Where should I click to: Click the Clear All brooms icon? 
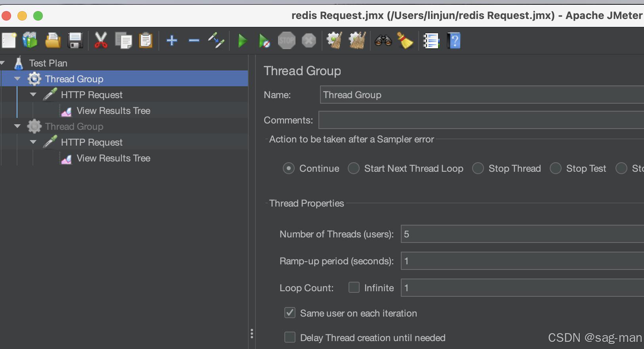(357, 40)
